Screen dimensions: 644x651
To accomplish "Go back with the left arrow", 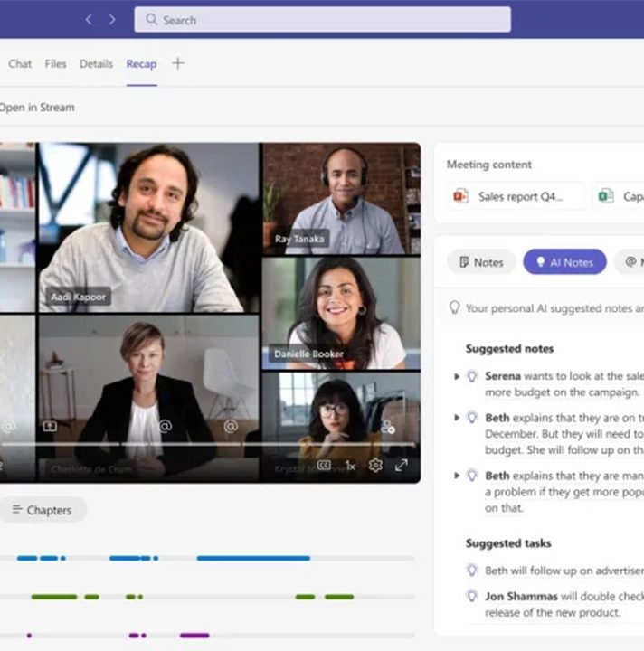I will 89,20.
